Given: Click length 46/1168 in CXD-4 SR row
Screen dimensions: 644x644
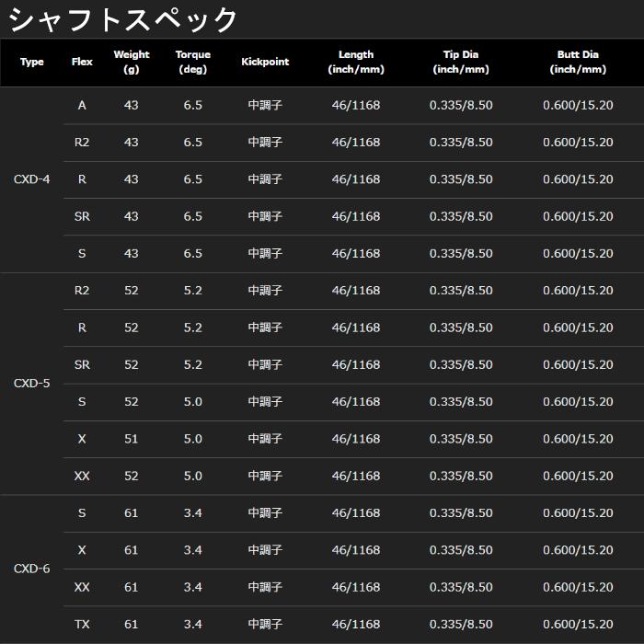Looking at the screenshot, I should [x=356, y=216].
